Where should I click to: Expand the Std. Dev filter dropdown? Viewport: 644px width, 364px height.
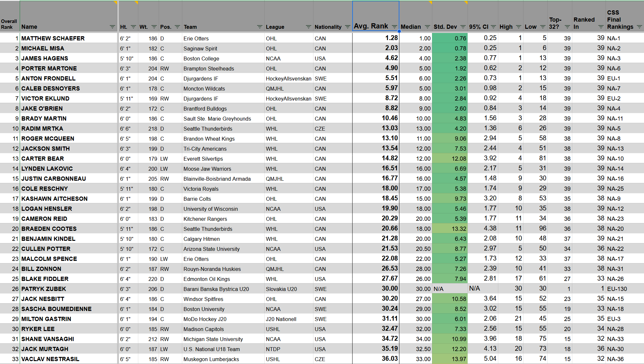(463, 27)
